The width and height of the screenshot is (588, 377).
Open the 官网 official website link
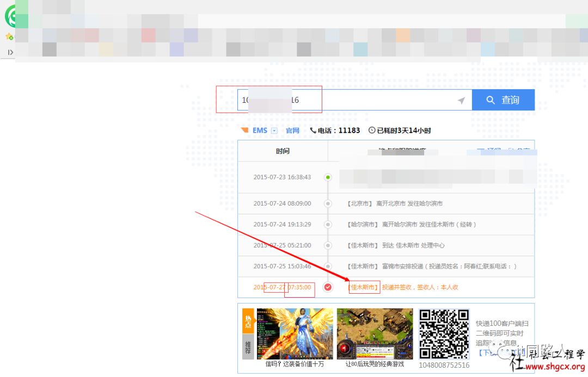click(292, 131)
